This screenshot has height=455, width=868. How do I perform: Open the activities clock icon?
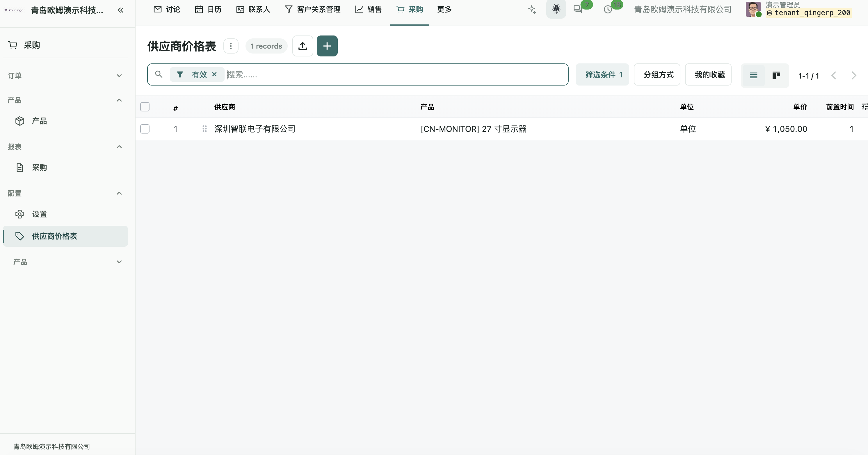pos(608,9)
